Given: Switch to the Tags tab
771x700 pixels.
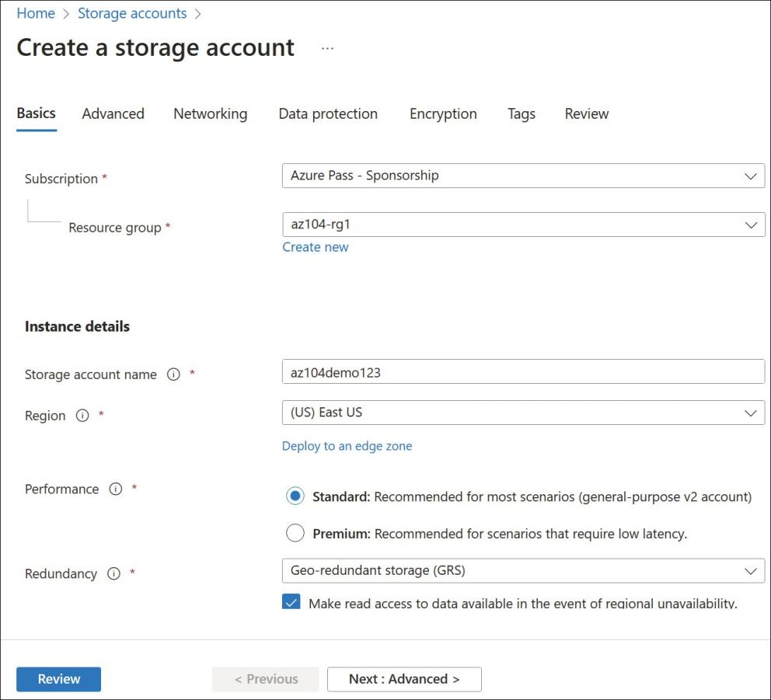Looking at the screenshot, I should click(x=522, y=113).
